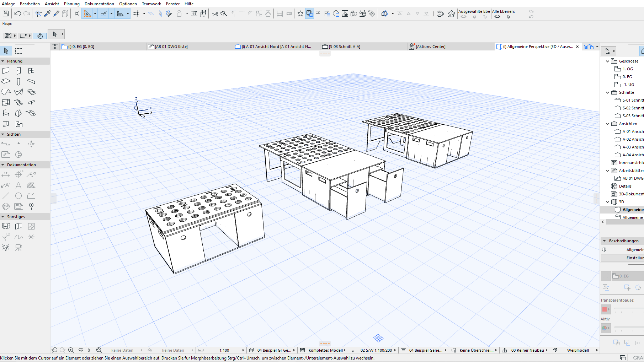
Task: Toggle the highlighted selection info toolbar button
Action: click(309, 13)
